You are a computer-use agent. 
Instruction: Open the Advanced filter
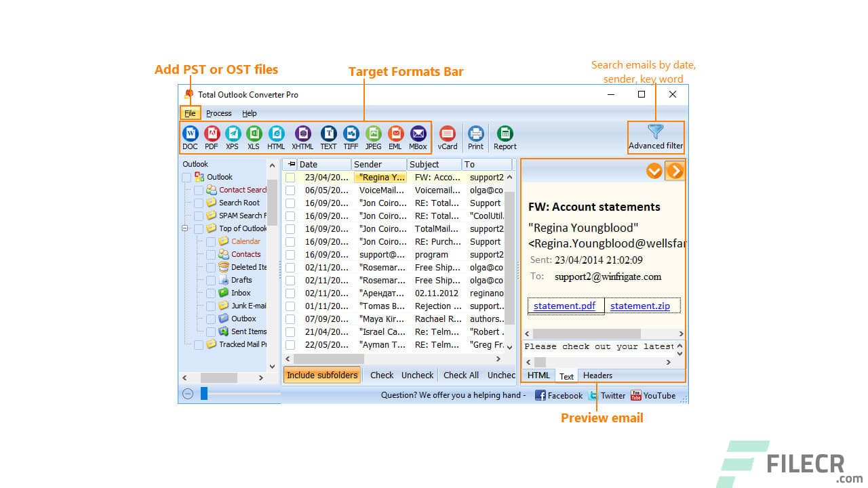[655, 137]
